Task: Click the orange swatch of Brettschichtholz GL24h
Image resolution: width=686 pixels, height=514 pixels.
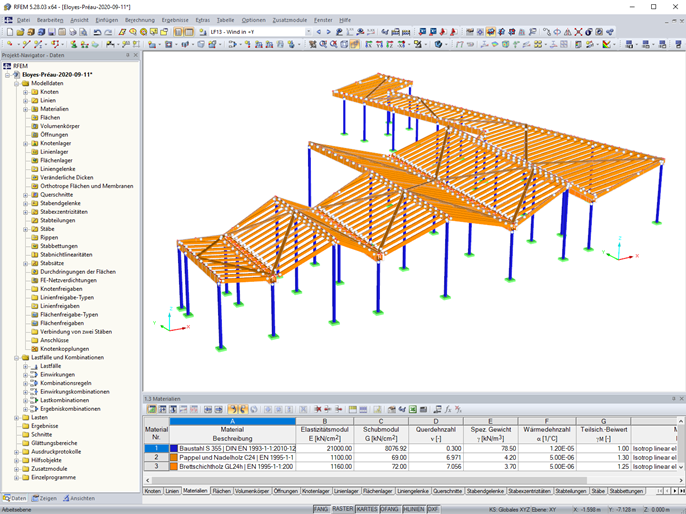Action: tap(174, 467)
